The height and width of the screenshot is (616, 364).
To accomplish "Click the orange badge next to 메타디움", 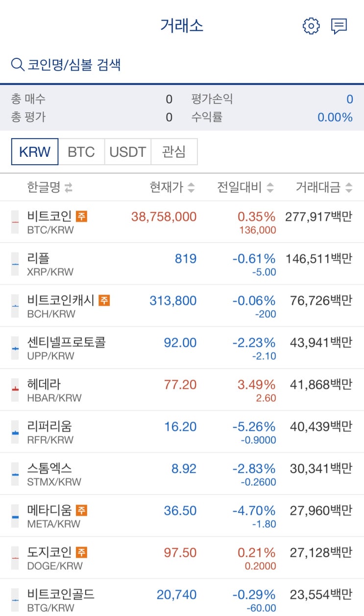I will pyautogui.click(x=81, y=510).
